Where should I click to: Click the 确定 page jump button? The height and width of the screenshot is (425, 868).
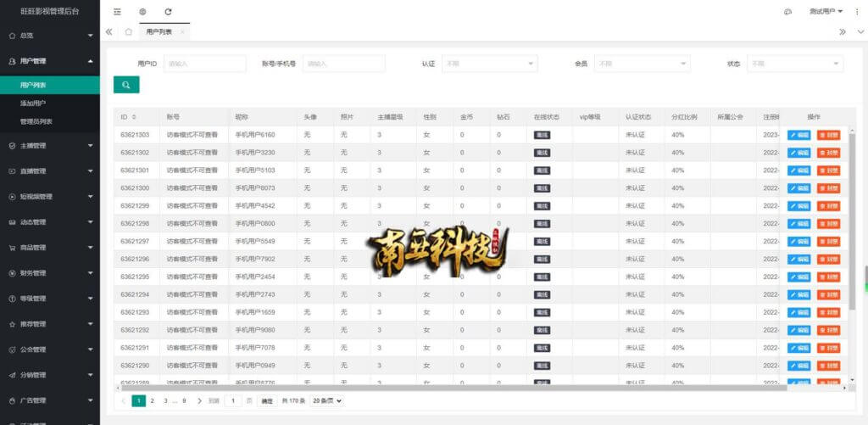(267, 400)
